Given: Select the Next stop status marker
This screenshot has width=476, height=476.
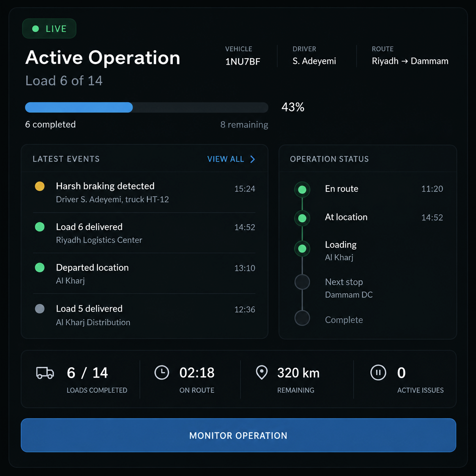Looking at the screenshot, I should pos(302,282).
